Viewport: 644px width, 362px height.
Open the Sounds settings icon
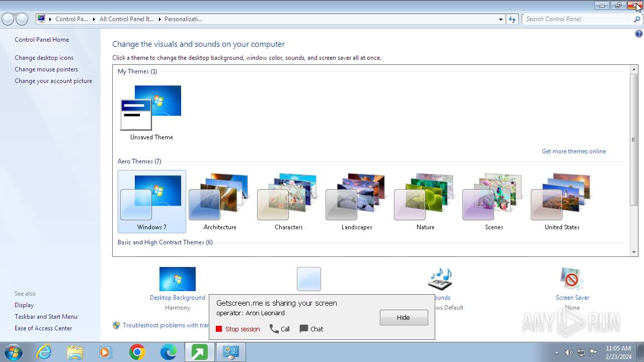point(440,279)
